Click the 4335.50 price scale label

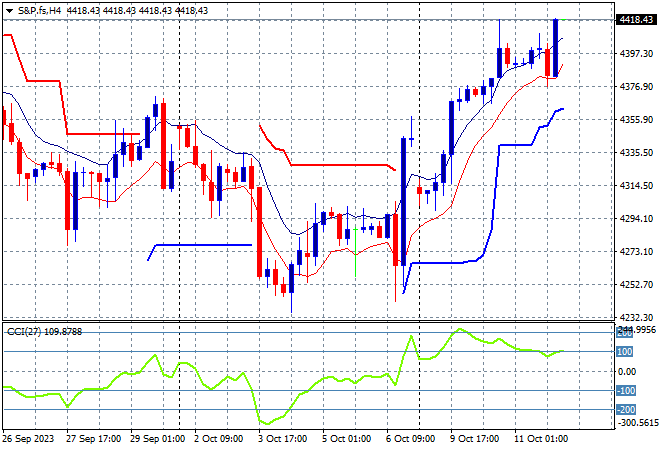(x=636, y=152)
